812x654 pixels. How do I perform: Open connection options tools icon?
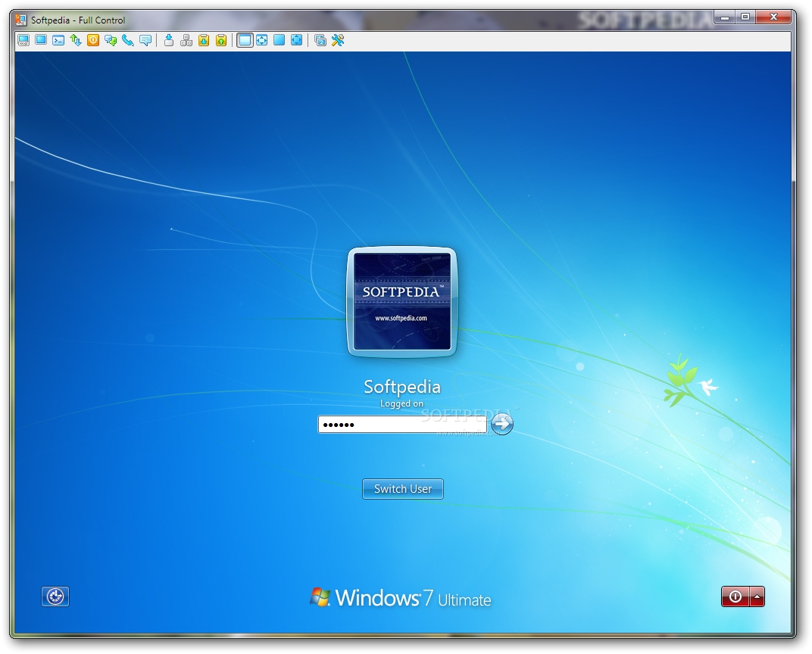[x=338, y=40]
